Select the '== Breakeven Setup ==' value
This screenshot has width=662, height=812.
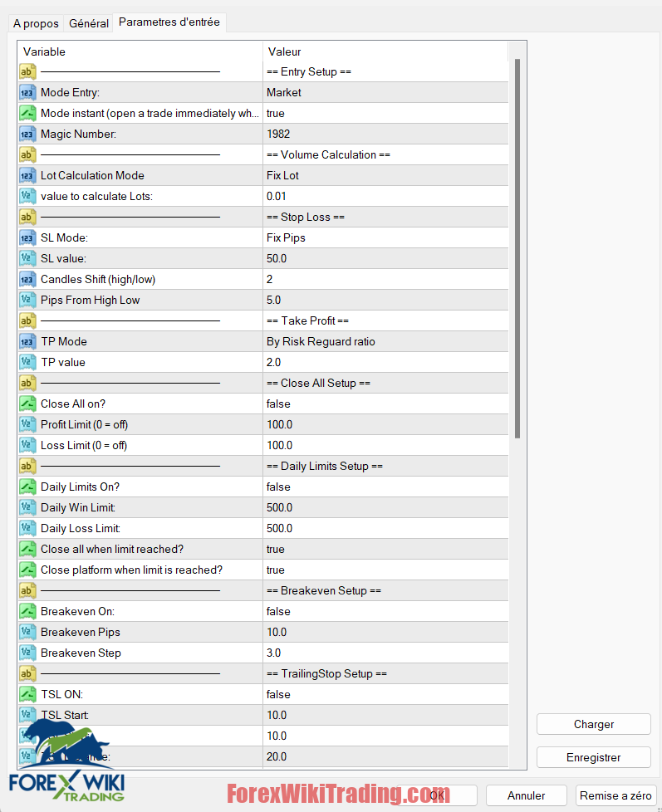coord(386,591)
